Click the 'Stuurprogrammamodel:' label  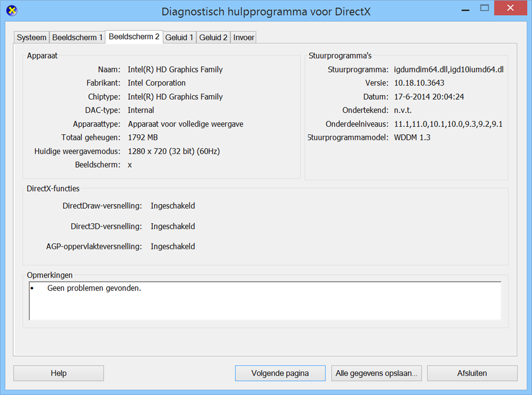click(348, 138)
